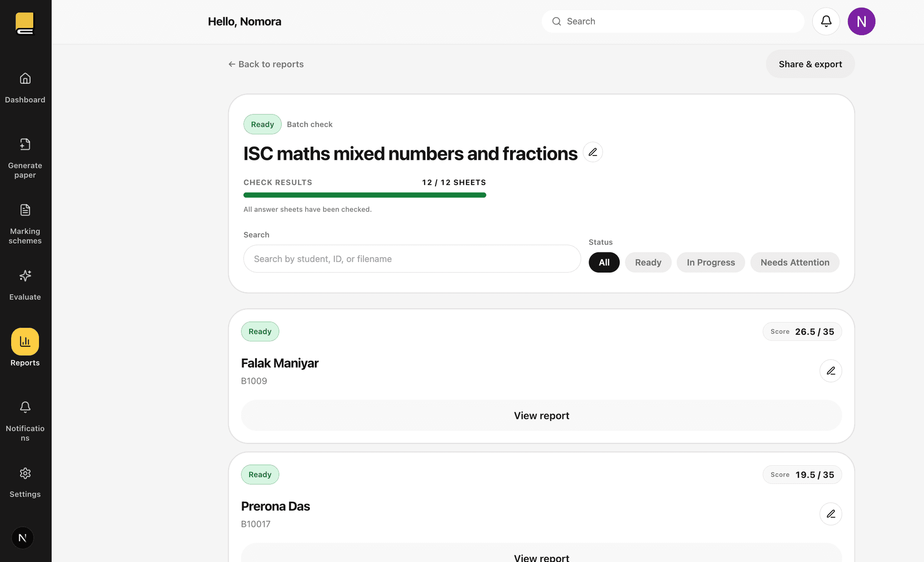The image size is (924, 562).
Task: Click the student name Falak Maniyar
Action: [x=280, y=363]
